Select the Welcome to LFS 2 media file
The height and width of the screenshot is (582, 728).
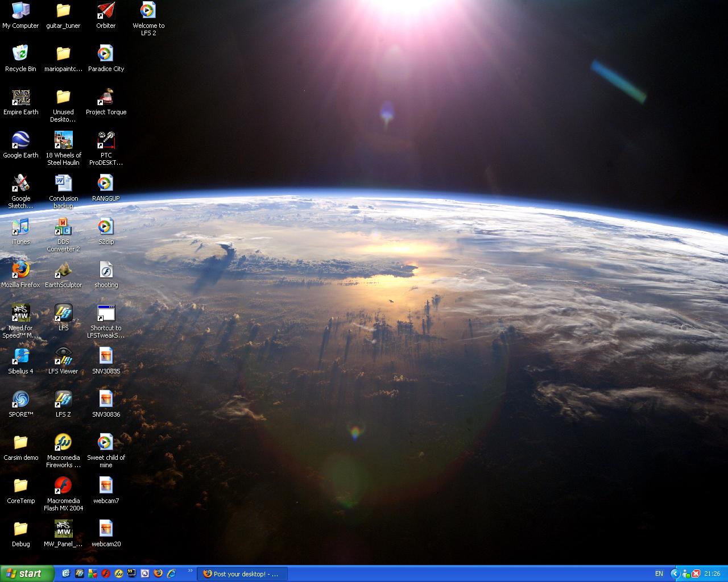click(148, 19)
